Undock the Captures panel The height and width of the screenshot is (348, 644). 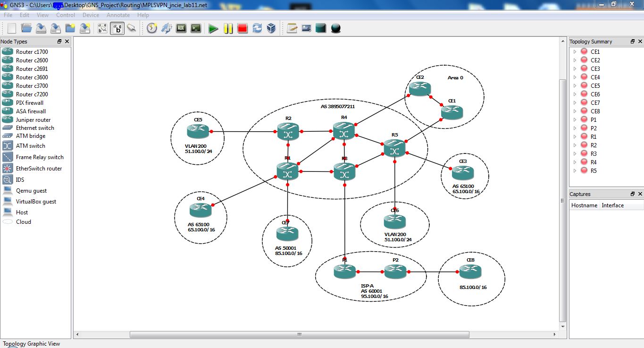(633, 194)
